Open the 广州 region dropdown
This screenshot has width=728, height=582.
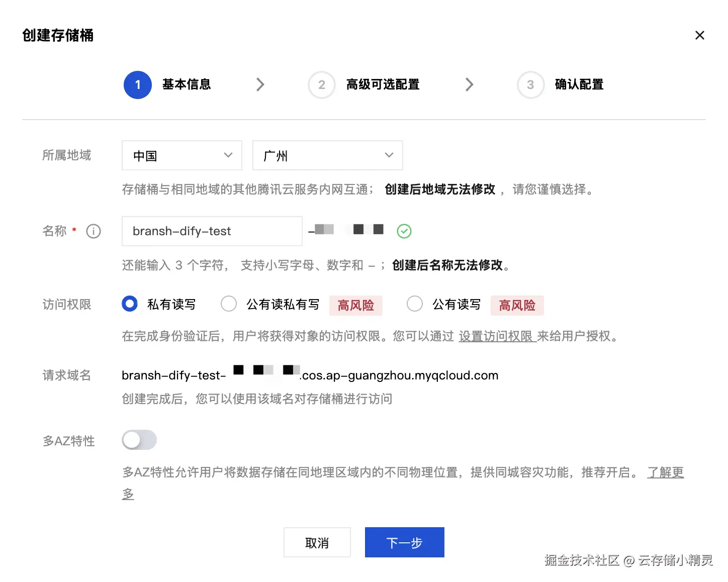(x=327, y=155)
